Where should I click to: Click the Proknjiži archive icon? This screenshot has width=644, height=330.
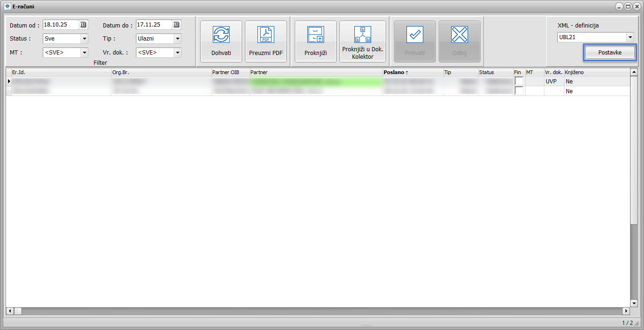point(315,35)
